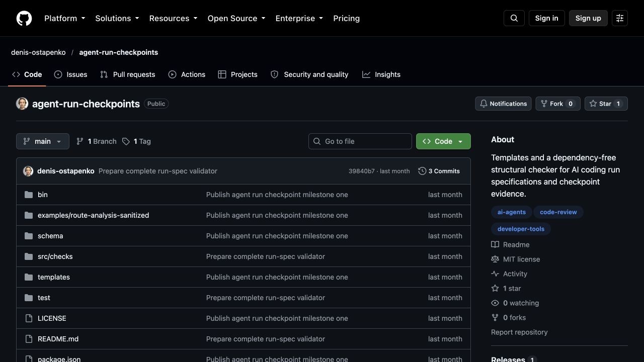Click the denis-ostapenko avatar beside repository title

[x=22, y=104]
